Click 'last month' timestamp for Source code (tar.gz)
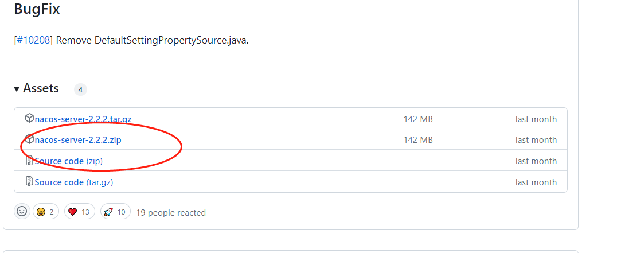This screenshot has height=253, width=644. [536, 182]
